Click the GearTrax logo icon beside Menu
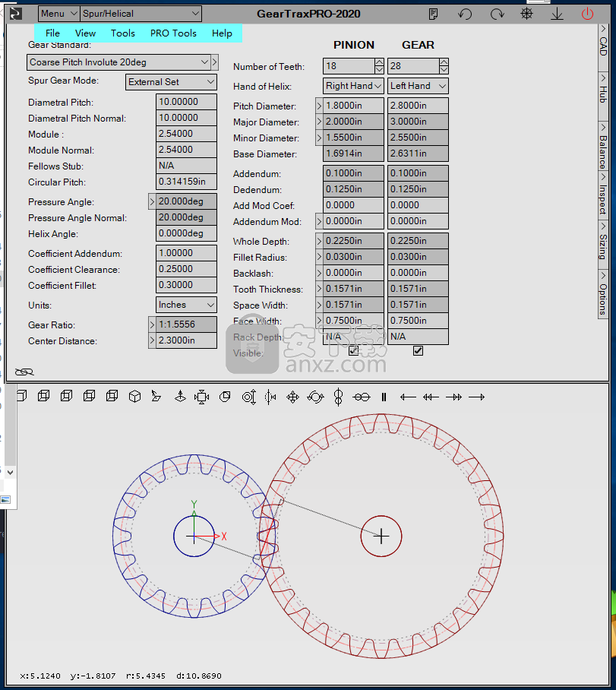This screenshot has width=616, height=690. (16, 14)
